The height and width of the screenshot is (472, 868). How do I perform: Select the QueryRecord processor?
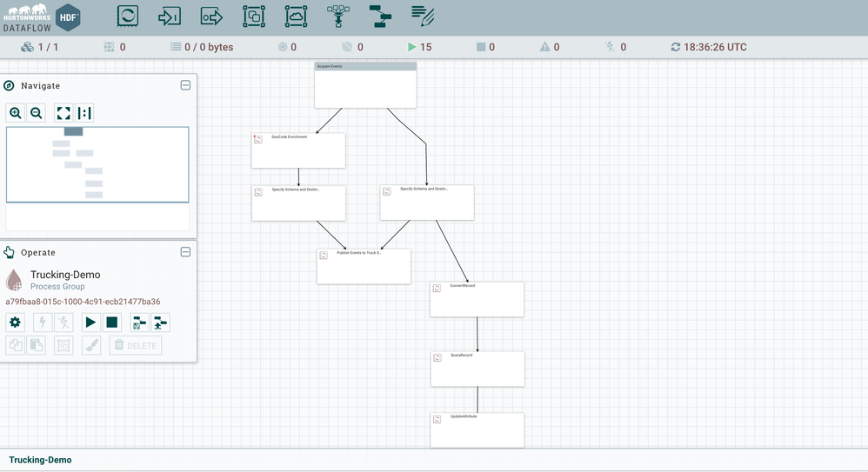tap(477, 369)
